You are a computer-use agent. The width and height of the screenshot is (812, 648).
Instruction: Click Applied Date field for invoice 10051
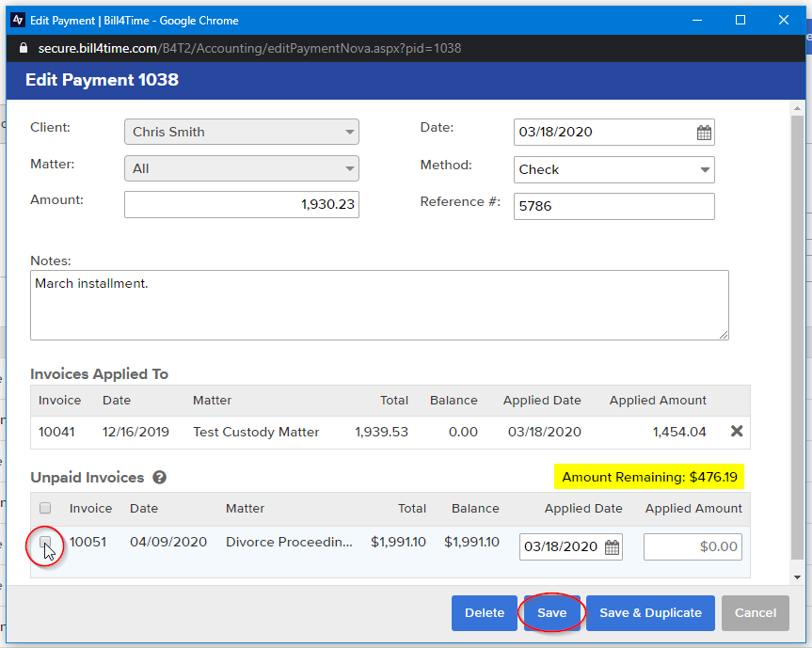(571, 547)
